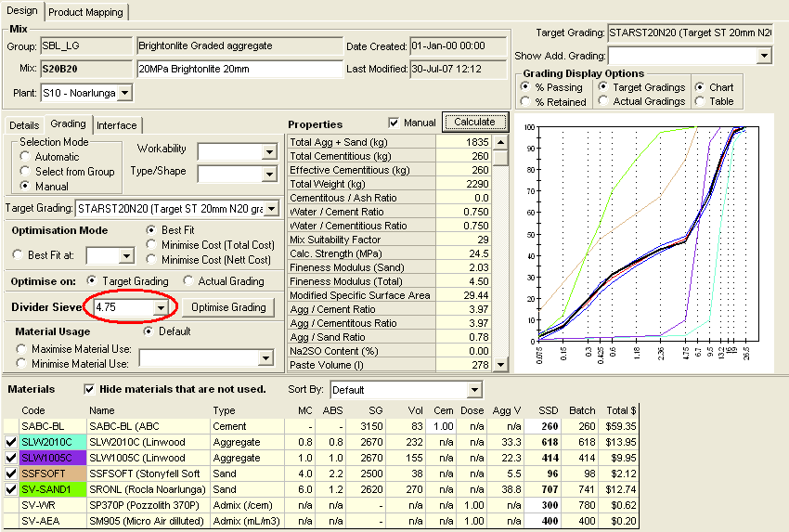The height and width of the screenshot is (532, 789).
Task: Open the Details tab
Action: click(24, 125)
